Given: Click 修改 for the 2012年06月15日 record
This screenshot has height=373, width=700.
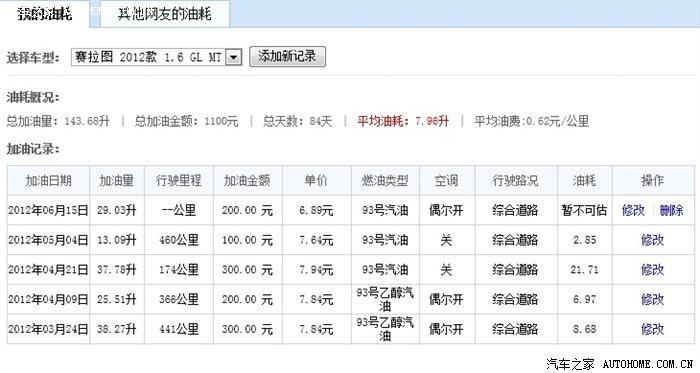Looking at the screenshot, I should coord(633,210).
